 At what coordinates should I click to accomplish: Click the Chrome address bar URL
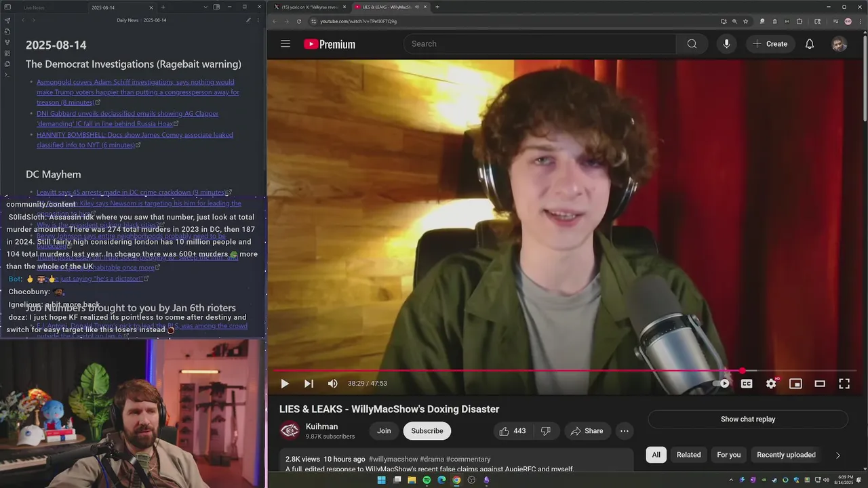click(358, 21)
